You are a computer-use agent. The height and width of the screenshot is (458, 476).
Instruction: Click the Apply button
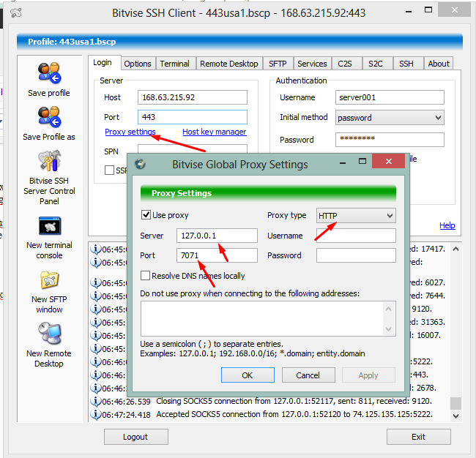(x=368, y=375)
